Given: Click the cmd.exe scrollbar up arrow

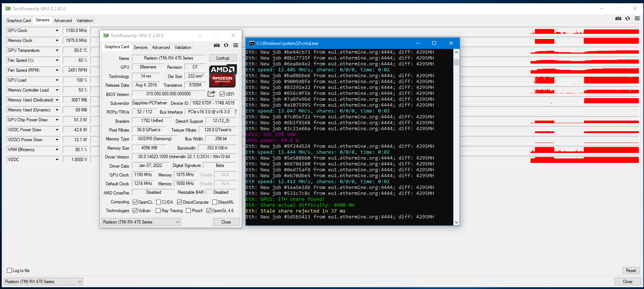Looking at the screenshot, I should [x=456, y=52].
